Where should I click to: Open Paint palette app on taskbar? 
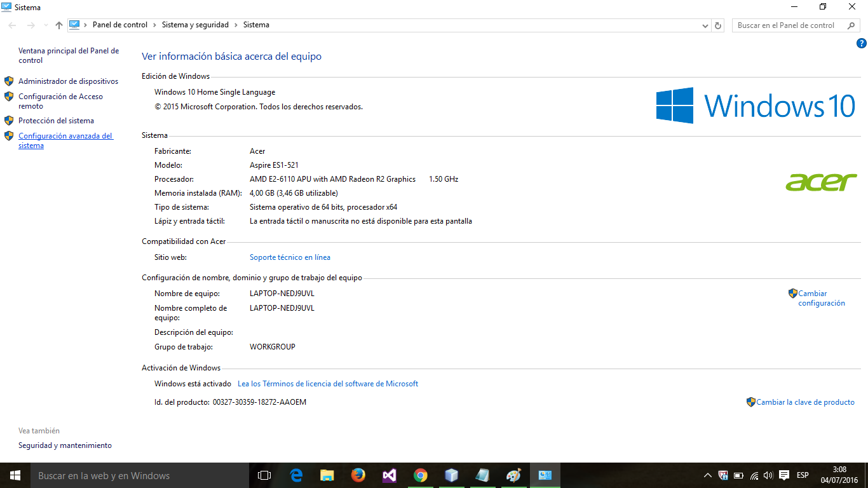click(x=513, y=475)
